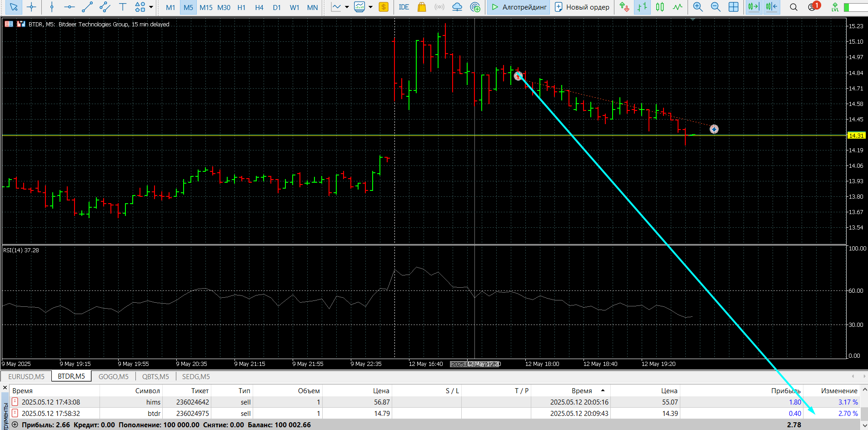Image resolution: width=868 pixels, height=430 pixels.
Task: Switch to the EURUSD,M5 chart tab
Action: (26, 376)
